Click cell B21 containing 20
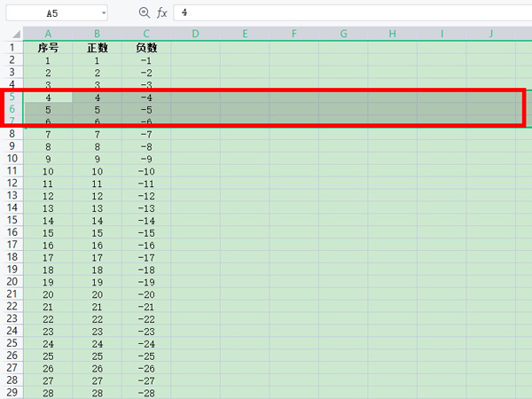532x399 pixels. [97, 294]
